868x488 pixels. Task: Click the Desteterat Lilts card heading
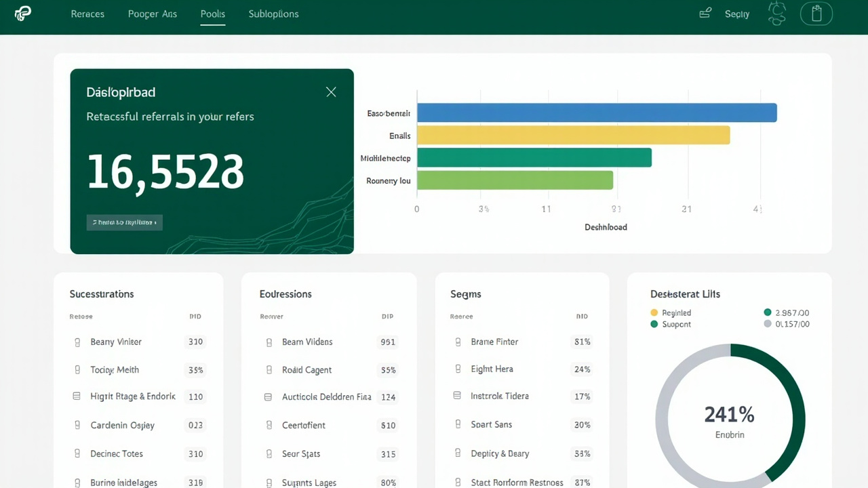685,294
